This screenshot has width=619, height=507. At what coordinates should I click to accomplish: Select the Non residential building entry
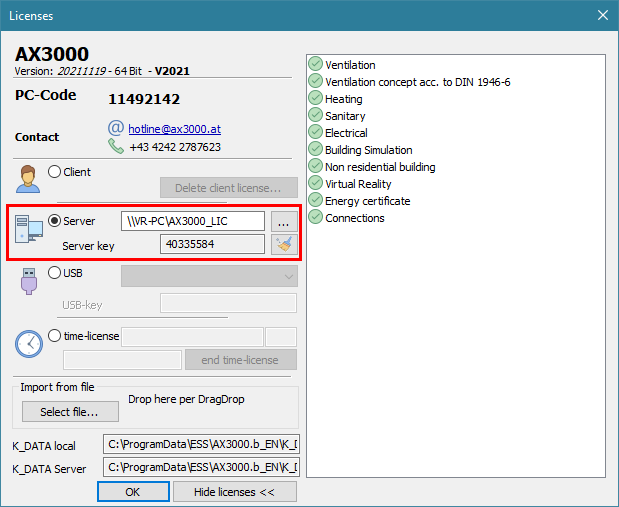pos(380,167)
